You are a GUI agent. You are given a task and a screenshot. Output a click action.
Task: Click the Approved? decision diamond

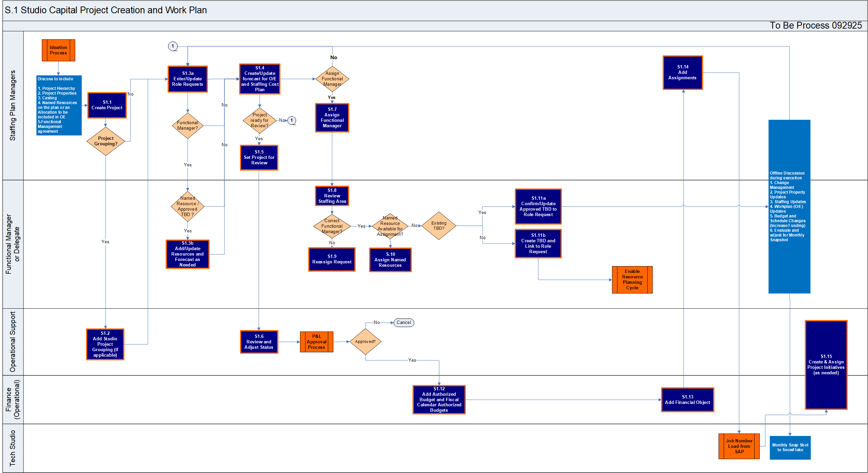coord(365,342)
